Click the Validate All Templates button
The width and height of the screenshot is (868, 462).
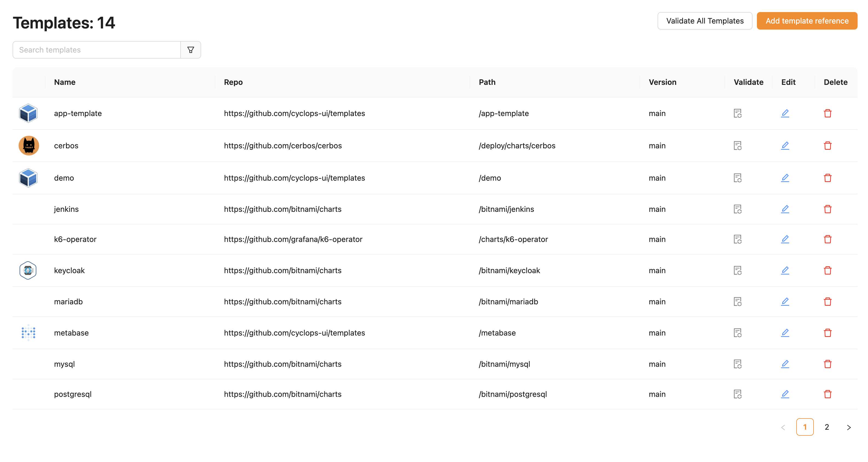pyautogui.click(x=705, y=21)
